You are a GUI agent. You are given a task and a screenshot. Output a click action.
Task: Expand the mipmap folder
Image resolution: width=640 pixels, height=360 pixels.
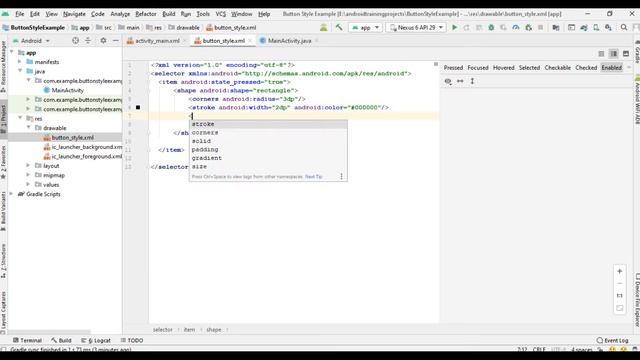click(x=28, y=175)
